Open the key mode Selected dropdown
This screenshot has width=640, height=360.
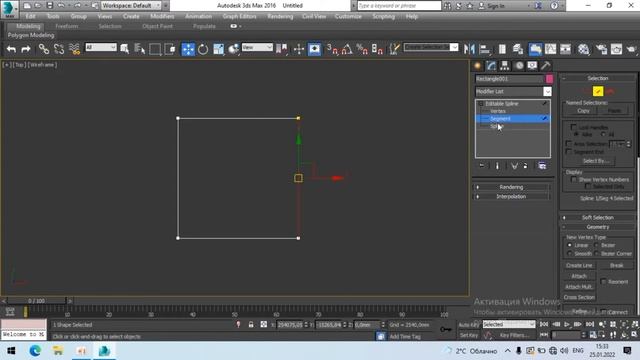pyautogui.click(x=509, y=324)
